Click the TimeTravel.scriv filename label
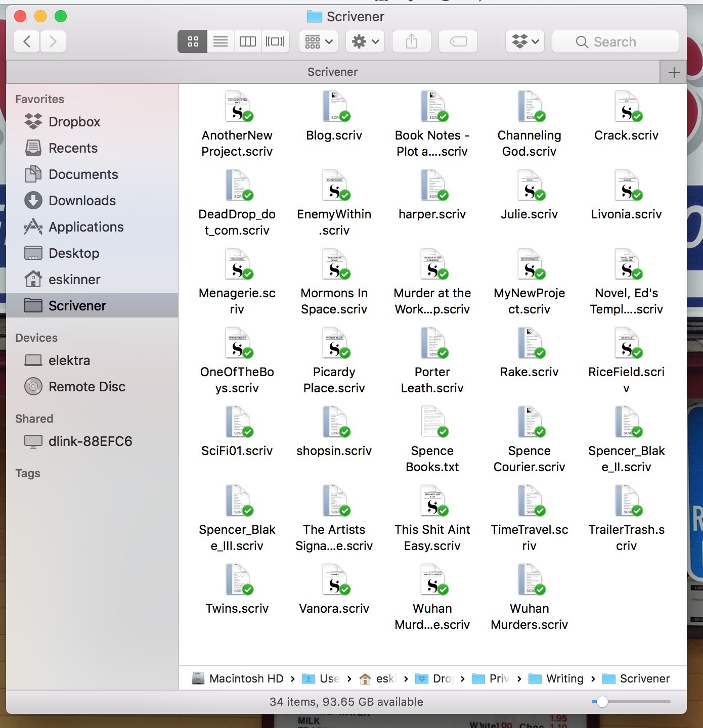This screenshot has height=728, width=703. tap(530, 538)
